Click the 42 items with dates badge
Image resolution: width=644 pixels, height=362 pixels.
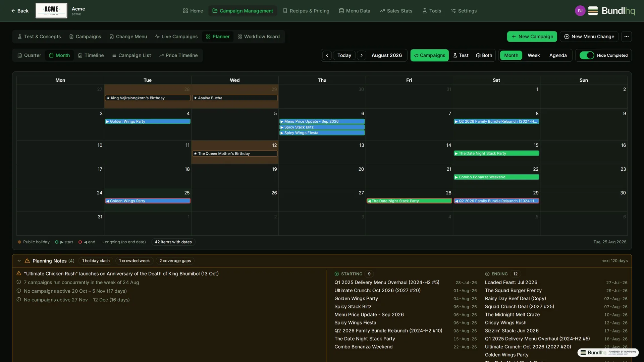point(173,242)
